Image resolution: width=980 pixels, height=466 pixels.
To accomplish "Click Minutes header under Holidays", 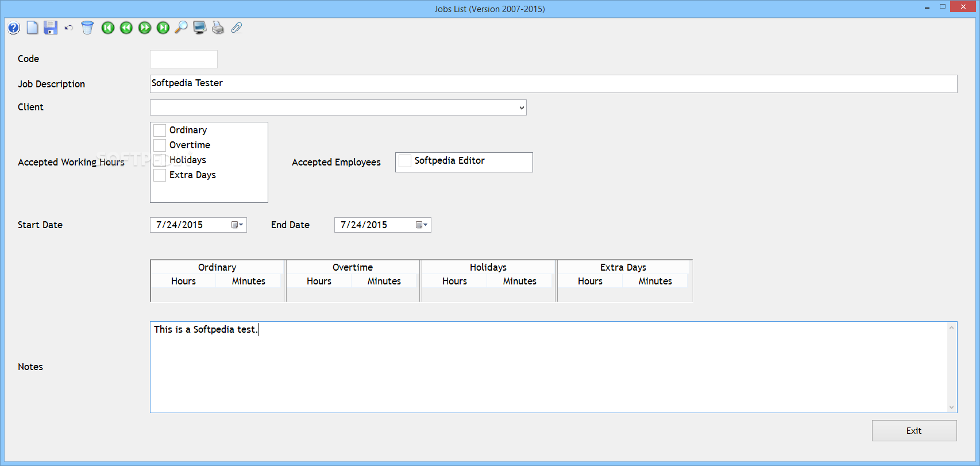I will 520,281.
